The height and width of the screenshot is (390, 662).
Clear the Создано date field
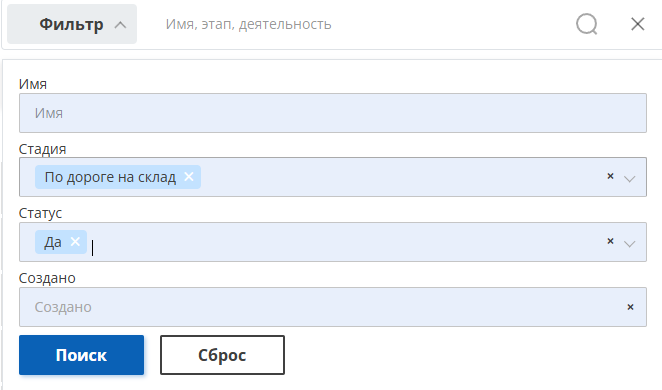tap(630, 307)
